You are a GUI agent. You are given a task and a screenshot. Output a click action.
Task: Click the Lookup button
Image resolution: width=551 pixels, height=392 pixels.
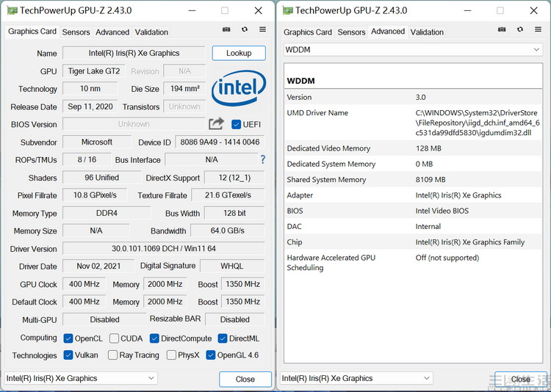239,53
